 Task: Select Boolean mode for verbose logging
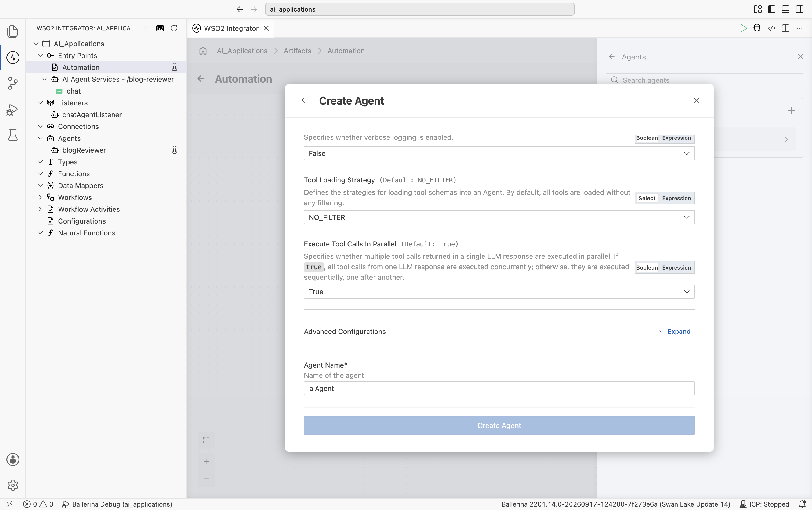[x=647, y=138]
